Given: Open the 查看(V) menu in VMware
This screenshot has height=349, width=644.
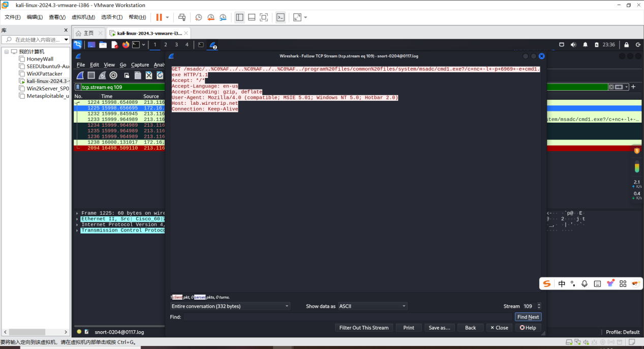Looking at the screenshot, I should 57,17.
